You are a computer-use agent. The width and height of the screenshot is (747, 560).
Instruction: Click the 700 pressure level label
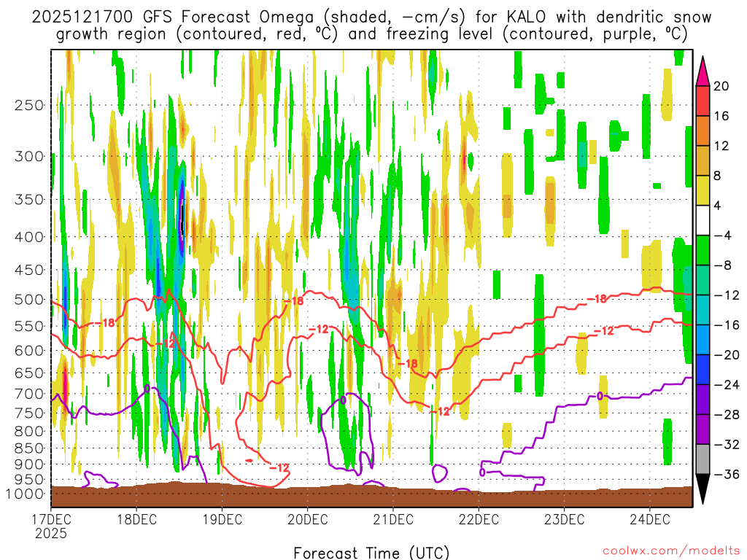(x=29, y=394)
